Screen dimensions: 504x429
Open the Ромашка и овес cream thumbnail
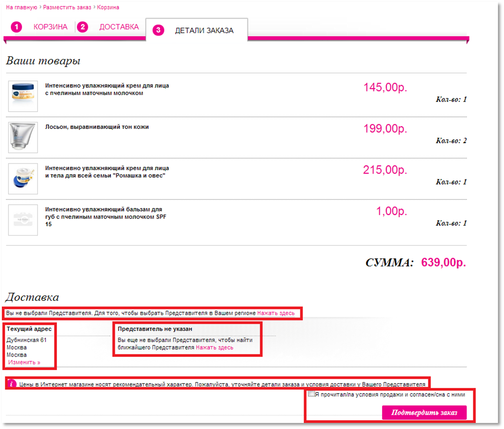point(23,179)
